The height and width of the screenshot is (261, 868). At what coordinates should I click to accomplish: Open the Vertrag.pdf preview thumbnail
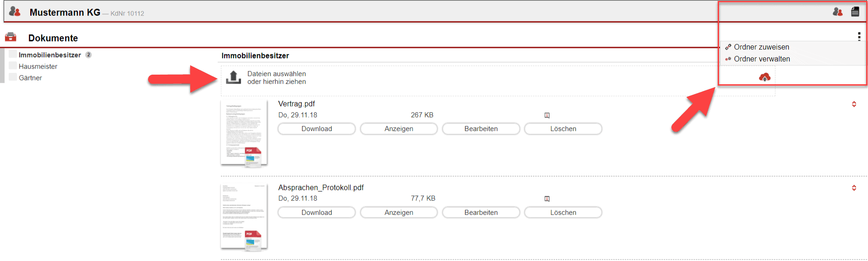pyautogui.click(x=244, y=133)
